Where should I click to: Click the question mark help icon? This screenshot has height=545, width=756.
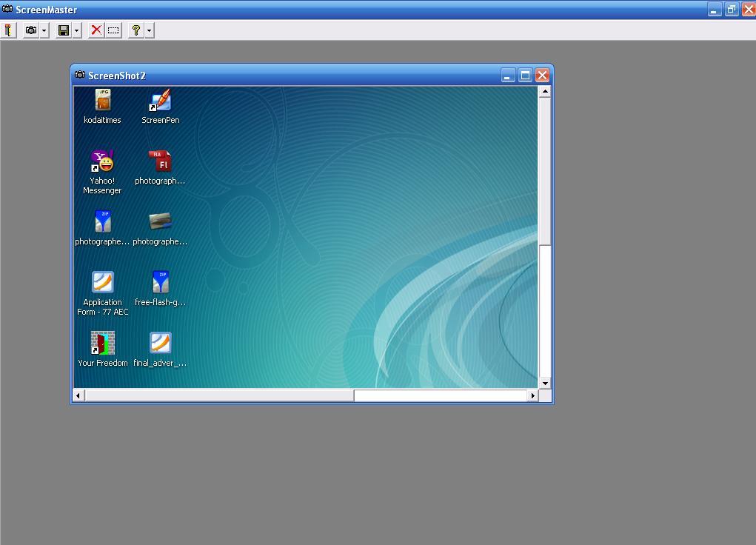(x=136, y=30)
